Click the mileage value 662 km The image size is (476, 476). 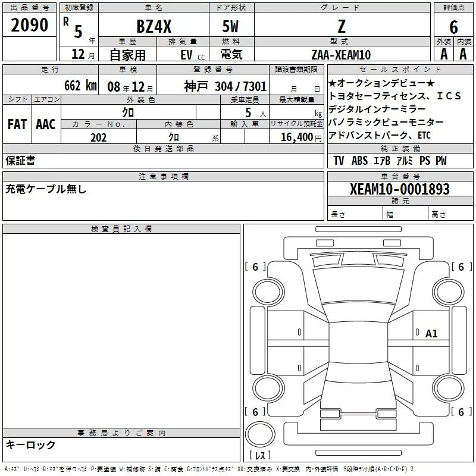coord(80,86)
